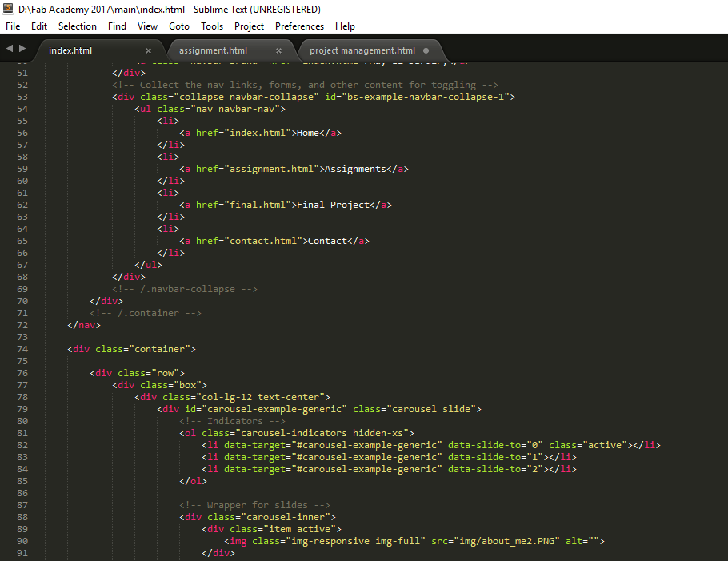Click the unsaved dot on project management.html tab

[426, 50]
